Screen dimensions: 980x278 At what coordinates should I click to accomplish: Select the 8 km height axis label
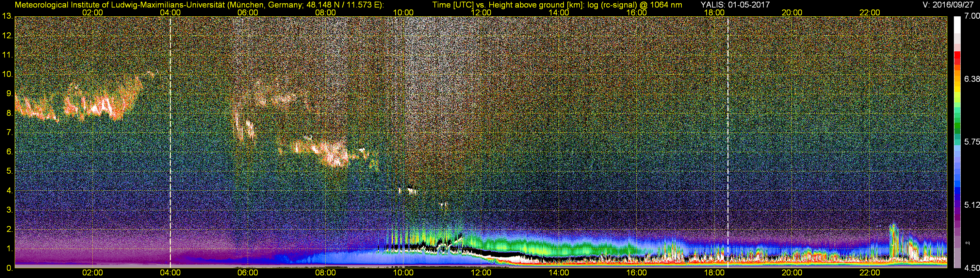[x=9, y=113]
